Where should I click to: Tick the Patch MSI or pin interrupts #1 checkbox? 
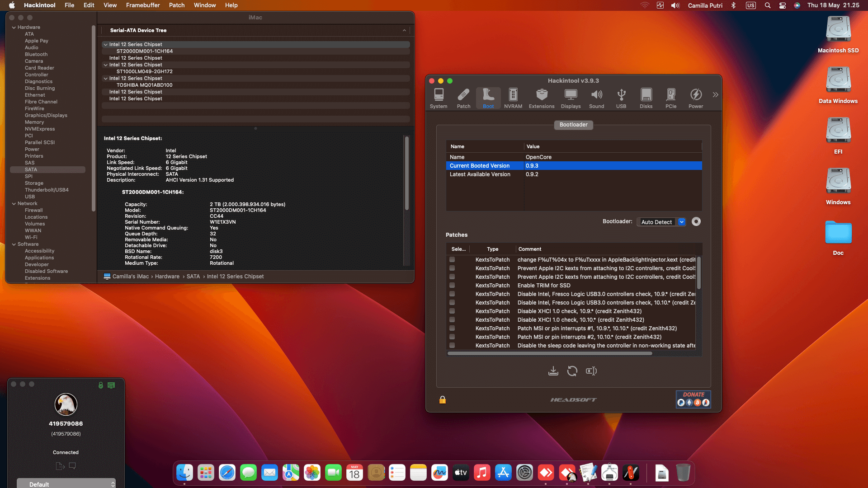tap(452, 328)
